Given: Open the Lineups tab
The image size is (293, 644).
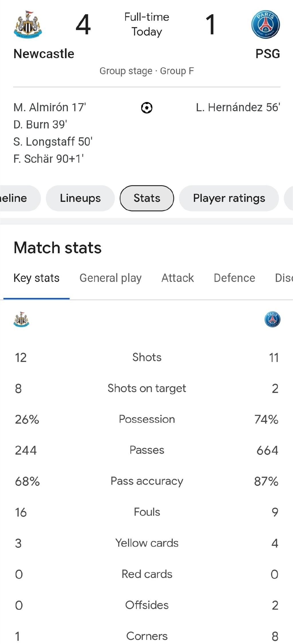Looking at the screenshot, I should pyautogui.click(x=80, y=198).
